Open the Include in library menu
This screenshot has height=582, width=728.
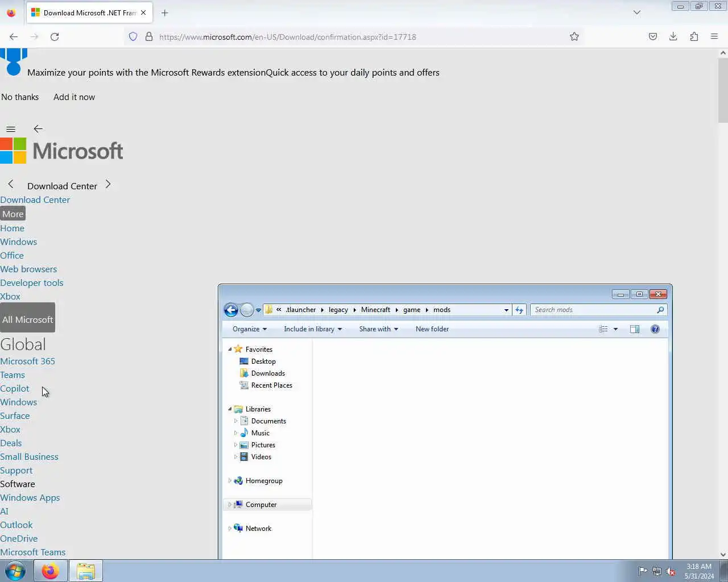click(313, 329)
